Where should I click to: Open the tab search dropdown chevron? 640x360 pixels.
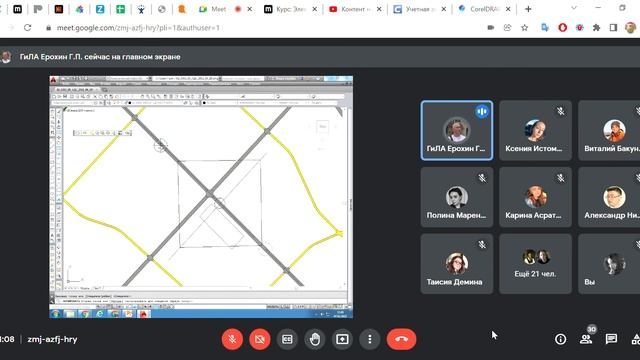574,8
